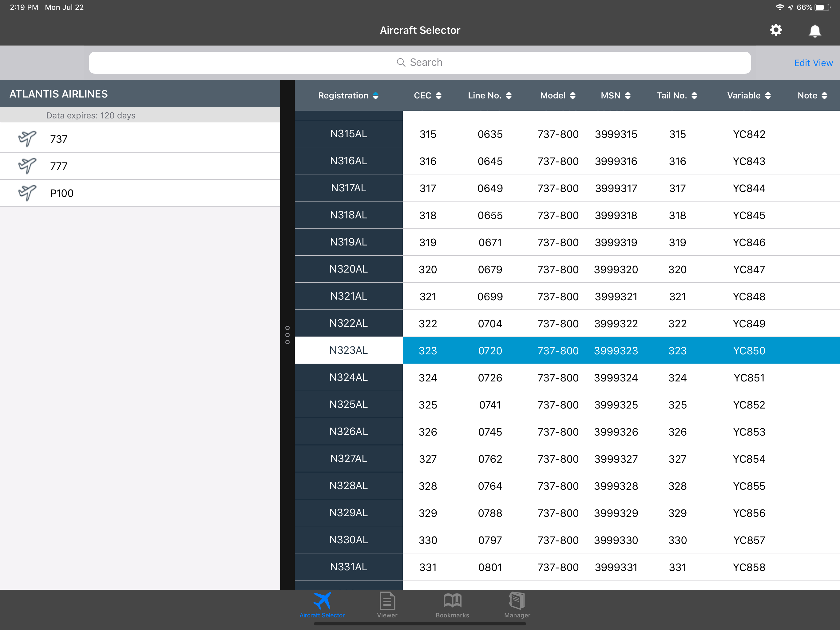The width and height of the screenshot is (840, 630).
Task: Click the Edit View link
Action: [x=813, y=63]
